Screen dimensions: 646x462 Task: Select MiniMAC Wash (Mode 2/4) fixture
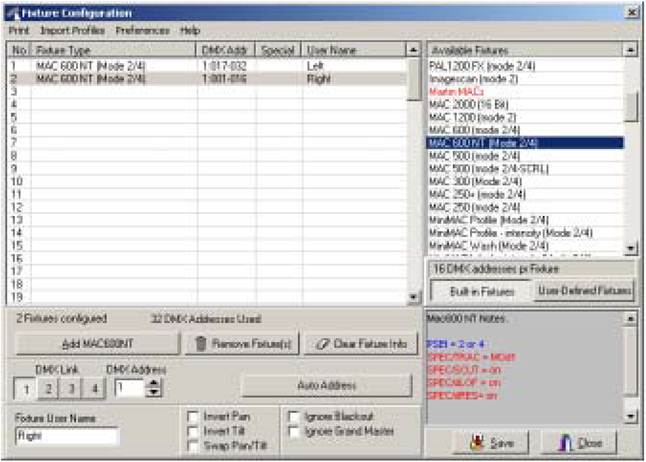tap(525, 246)
